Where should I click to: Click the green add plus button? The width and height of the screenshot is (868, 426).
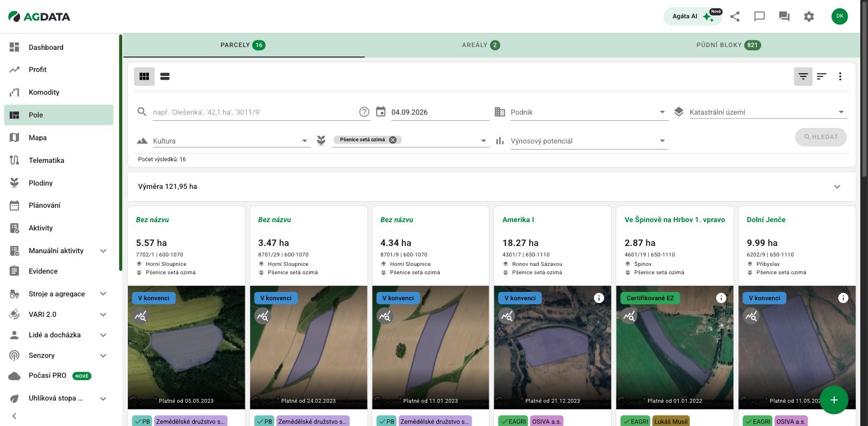click(x=834, y=400)
